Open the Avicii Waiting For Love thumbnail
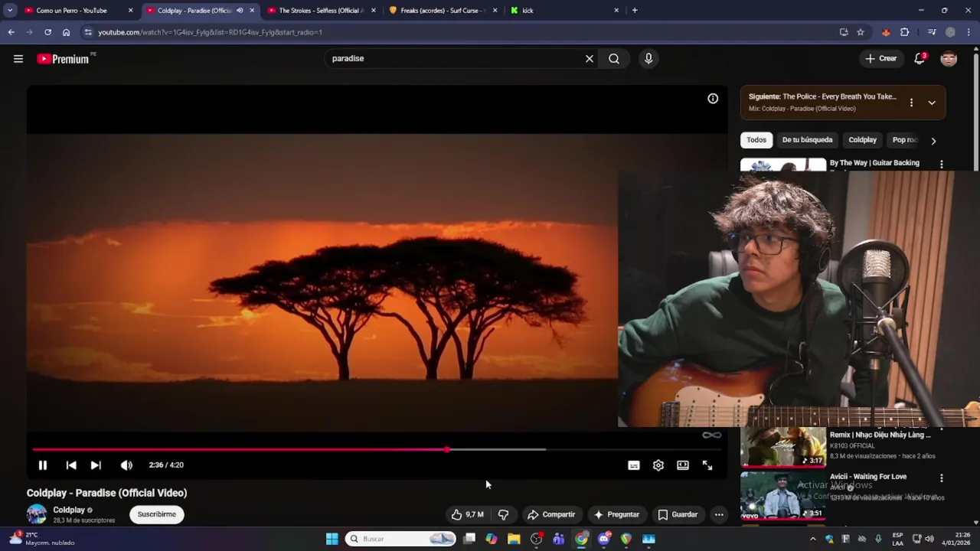 tap(782, 495)
